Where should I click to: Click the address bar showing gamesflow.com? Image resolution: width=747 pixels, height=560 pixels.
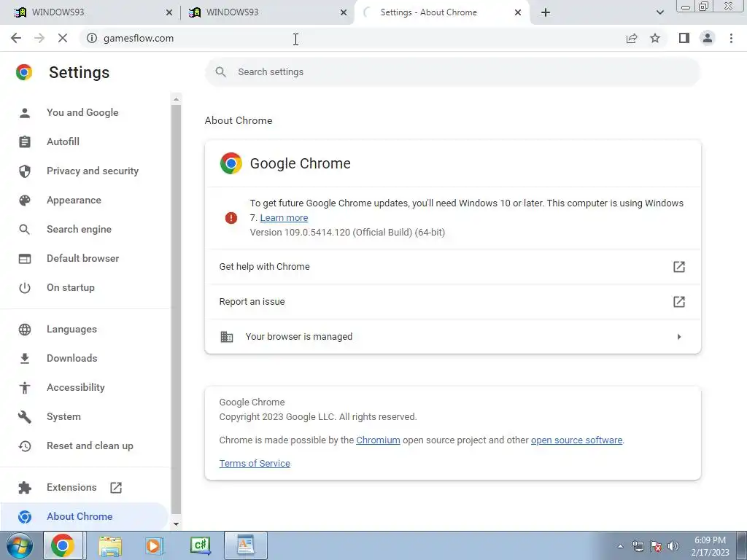tap(352, 38)
